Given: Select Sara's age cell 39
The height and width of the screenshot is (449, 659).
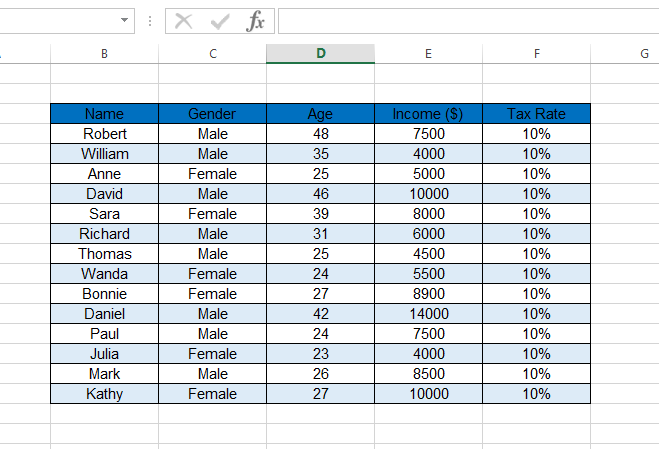Looking at the screenshot, I should tap(320, 214).
